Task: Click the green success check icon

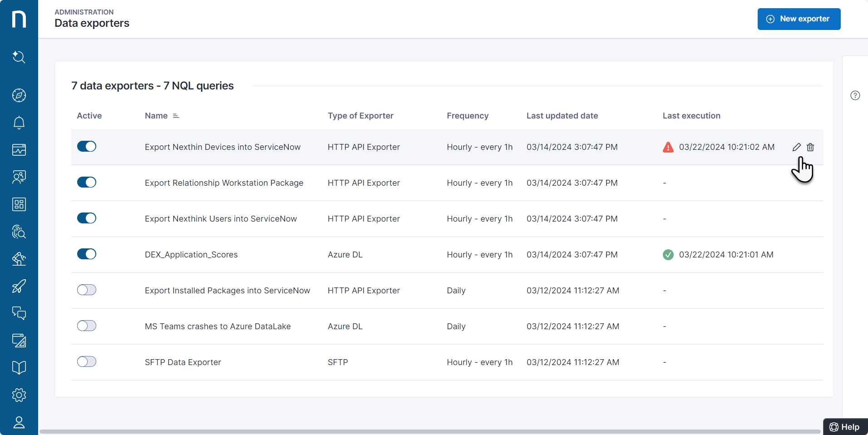Action: point(668,255)
